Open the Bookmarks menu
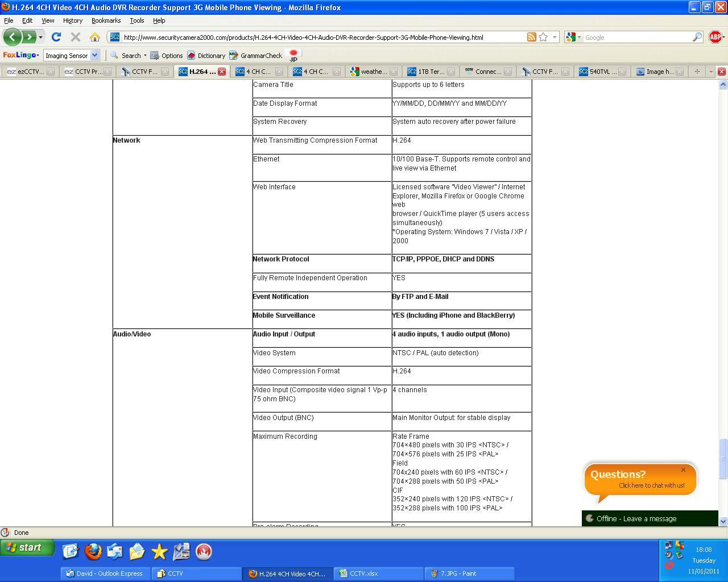The image size is (728, 582). [x=106, y=20]
